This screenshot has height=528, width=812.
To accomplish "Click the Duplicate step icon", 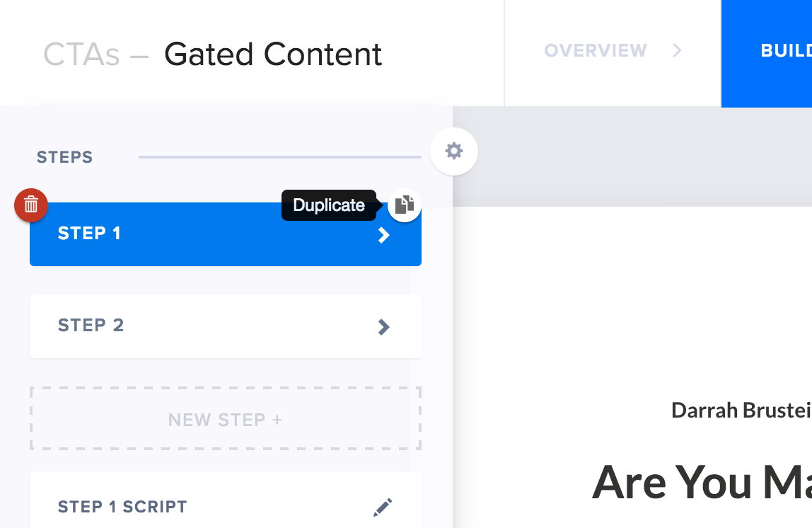I will click(405, 205).
